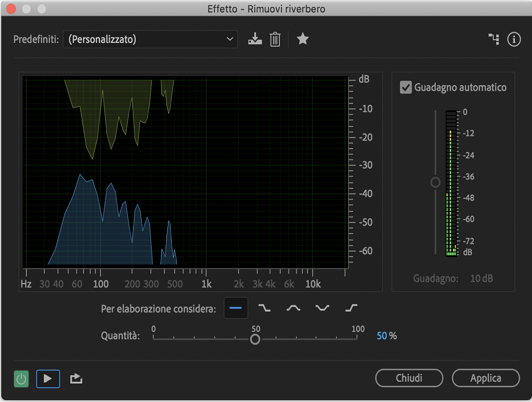The image size is (532, 402).
Task: Select the mid-frequency peak focus shape
Action: [293, 308]
